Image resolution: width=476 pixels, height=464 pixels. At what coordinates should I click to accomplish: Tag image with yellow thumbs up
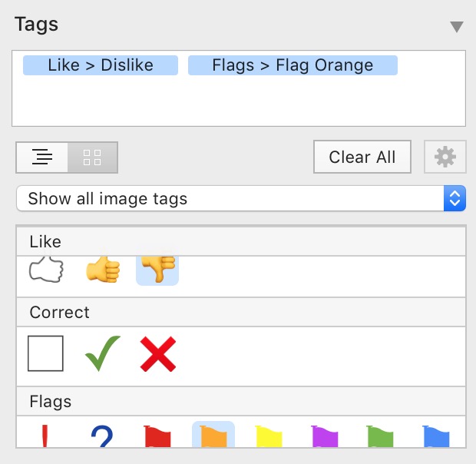pos(103,270)
